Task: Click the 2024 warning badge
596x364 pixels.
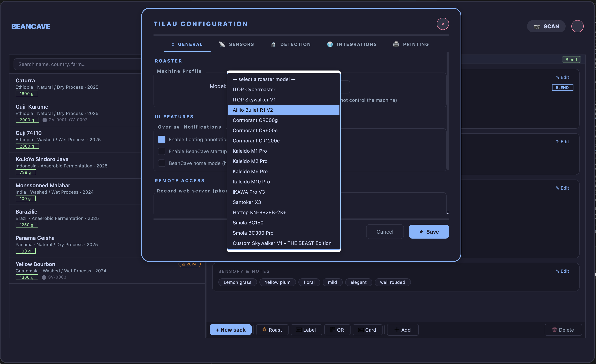Action: tap(189, 264)
